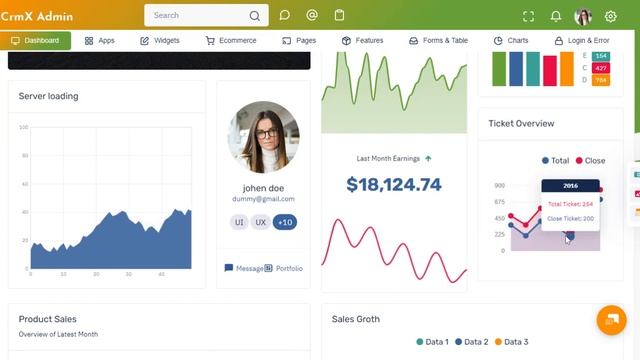Select the Dashboard menu tab

click(x=36, y=40)
